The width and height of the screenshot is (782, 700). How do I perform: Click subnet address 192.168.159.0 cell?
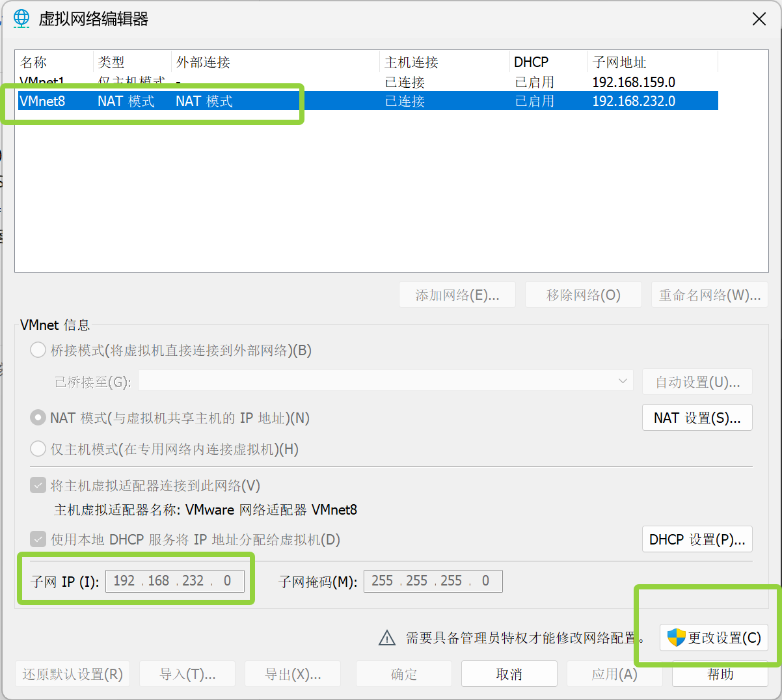click(x=634, y=82)
